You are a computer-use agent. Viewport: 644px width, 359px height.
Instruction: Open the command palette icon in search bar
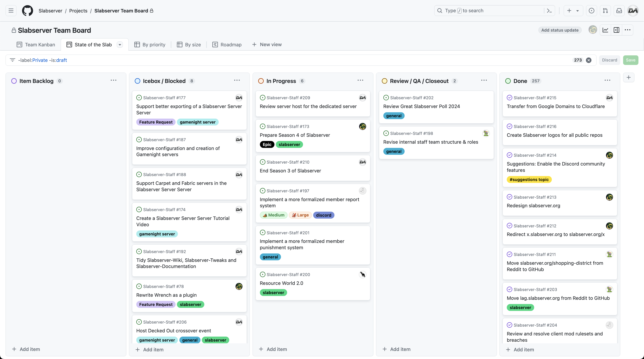pos(549,11)
